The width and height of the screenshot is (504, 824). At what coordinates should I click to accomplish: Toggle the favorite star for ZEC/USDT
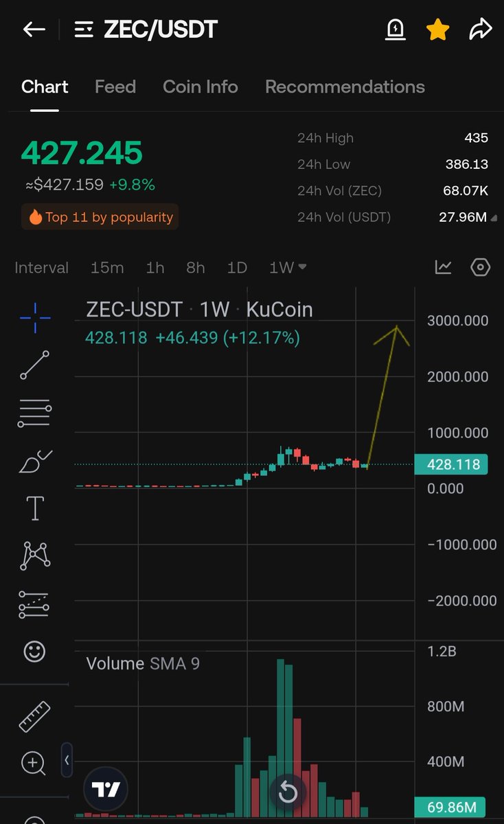437,29
